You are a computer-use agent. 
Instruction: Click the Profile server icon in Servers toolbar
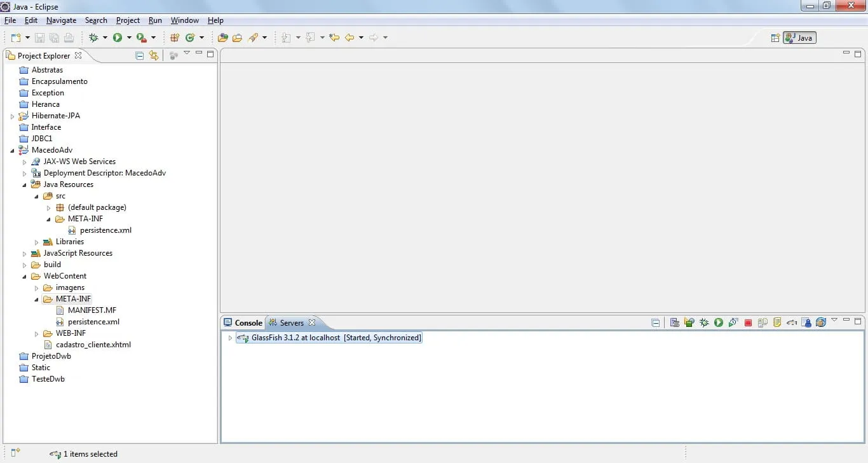(733, 323)
